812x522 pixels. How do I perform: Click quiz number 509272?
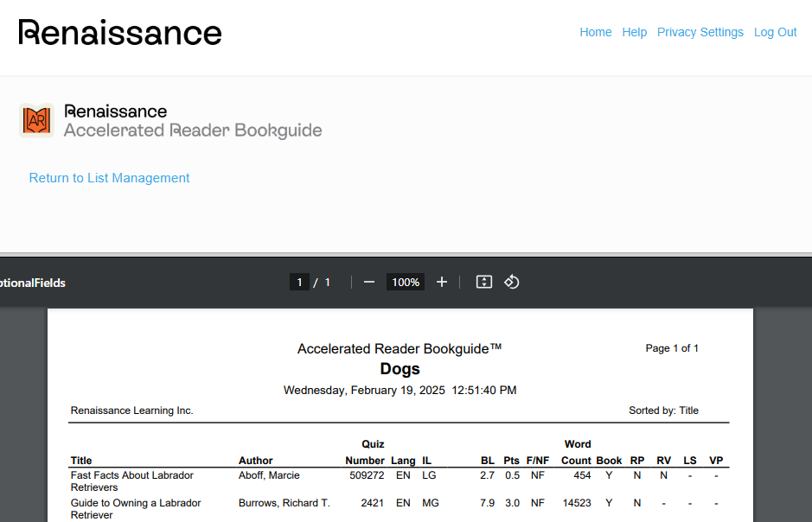pos(367,475)
